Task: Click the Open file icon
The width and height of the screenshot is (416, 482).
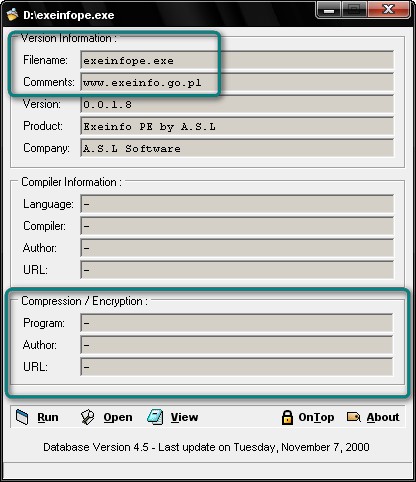Action: (x=88, y=417)
